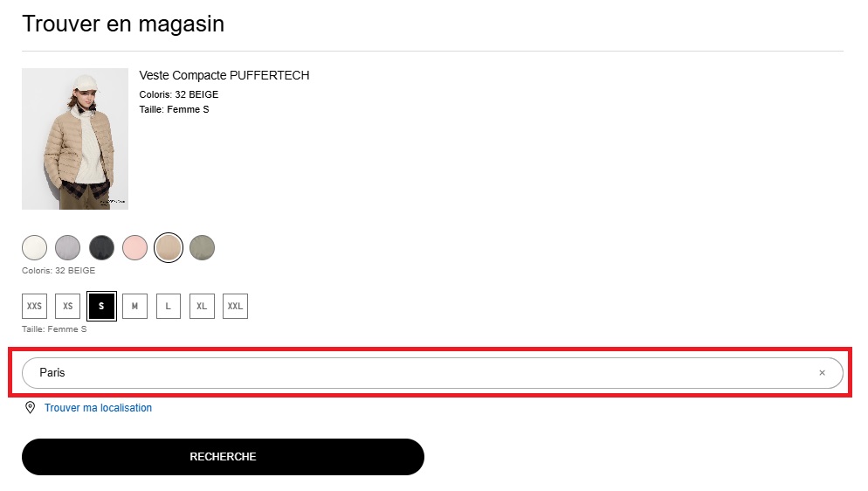Select the pink color swatch
Image resolution: width=868 pixels, height=491 pixels.
tap(134, 248)
